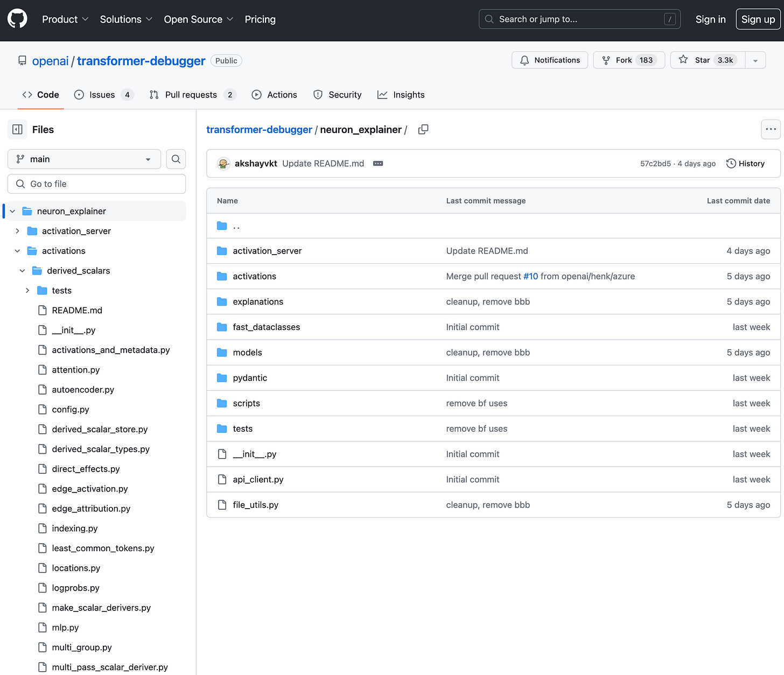Open the models folder
Screen dimensions: 784x675
pos(247,353)
